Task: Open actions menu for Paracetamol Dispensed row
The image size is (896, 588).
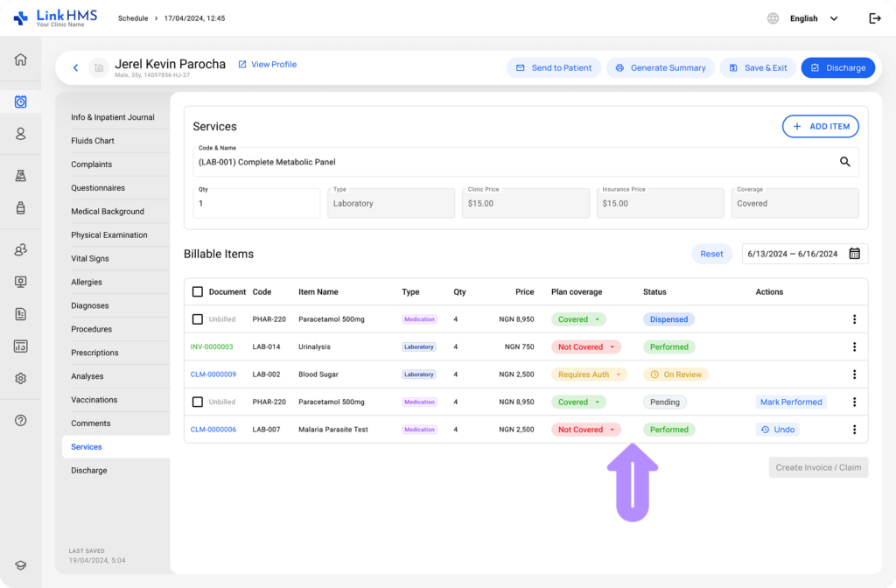Action: pos(854,319)
